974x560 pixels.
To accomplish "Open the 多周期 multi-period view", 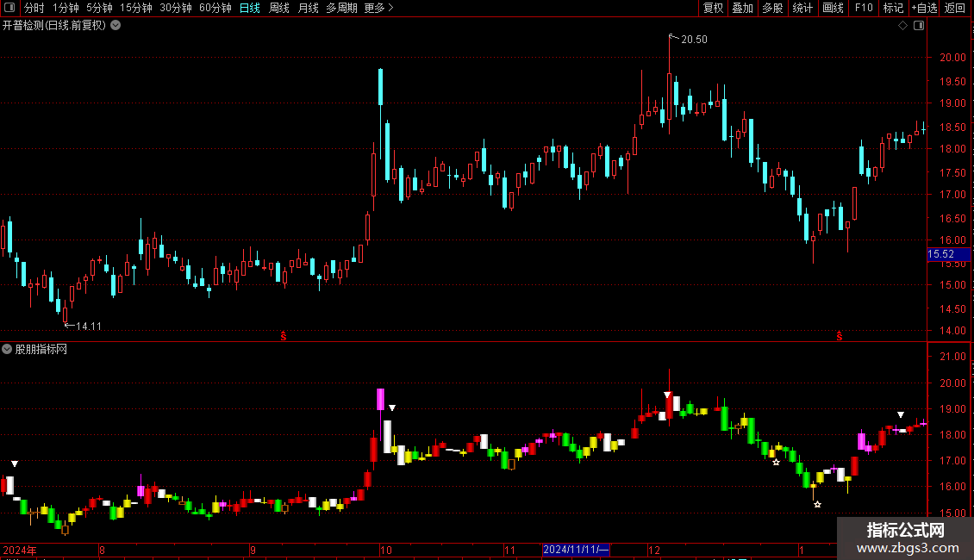I will [341, 8].
